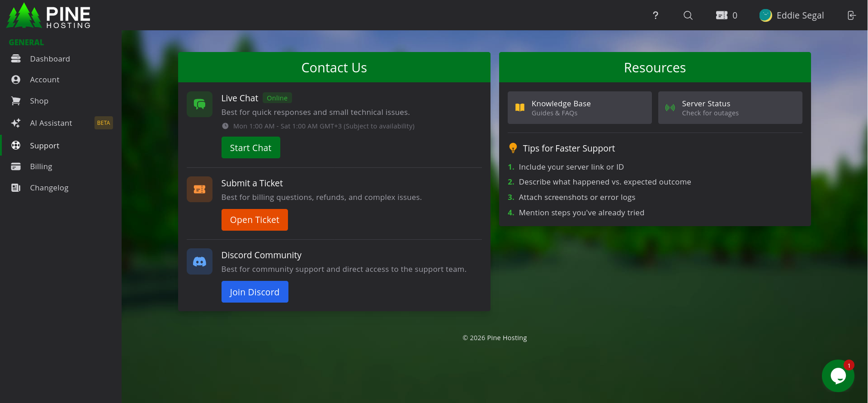Click the Dashboard server icon

pyautogui.click(x=16, y=59)
